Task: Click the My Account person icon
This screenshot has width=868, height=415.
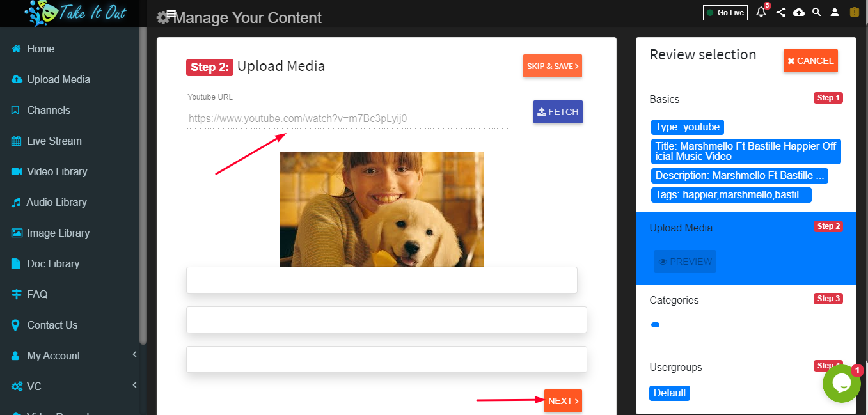Action: coord(16,356)
